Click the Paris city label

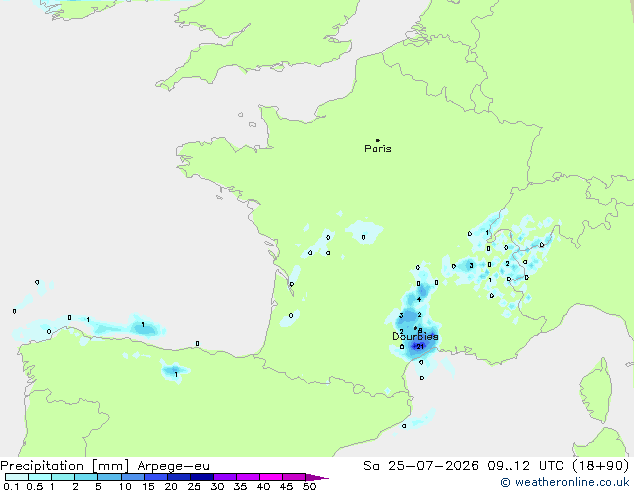[378, 149]
